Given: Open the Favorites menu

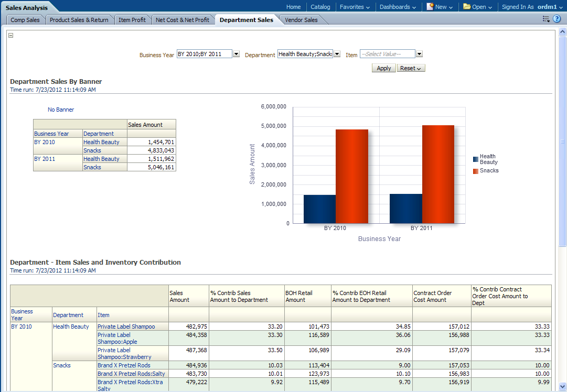Looking at the screenshot, I should (x=355, y=7).
